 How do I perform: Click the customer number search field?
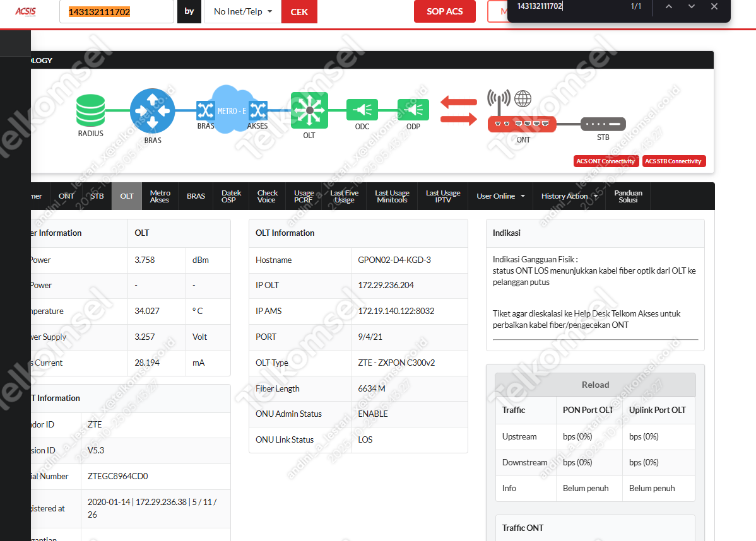(116, 11)
